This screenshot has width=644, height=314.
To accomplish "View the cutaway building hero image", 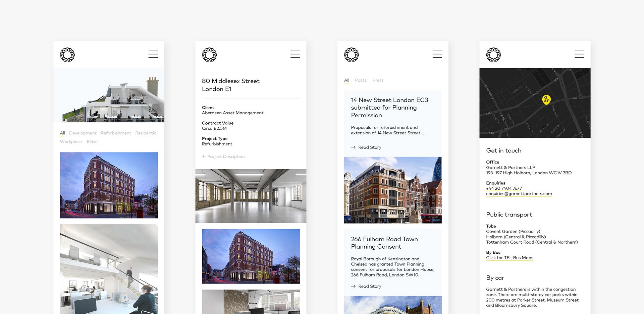I will [x=109, y=96].
